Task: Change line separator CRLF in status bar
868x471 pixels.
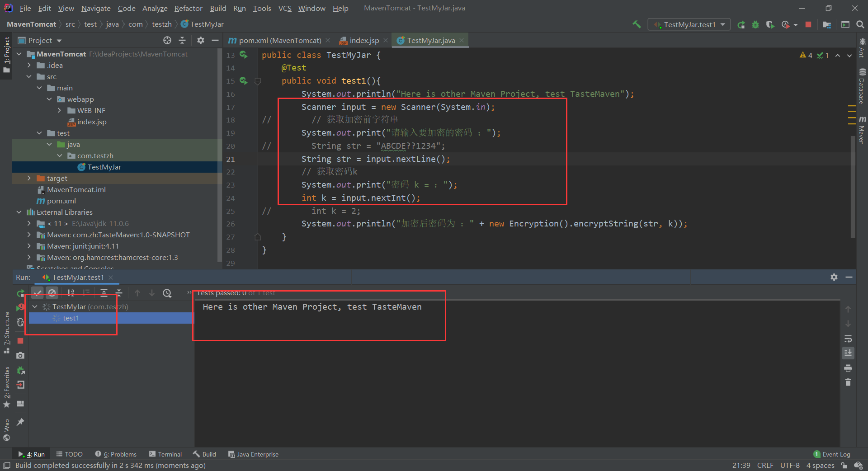Action: tap(765, 466)
